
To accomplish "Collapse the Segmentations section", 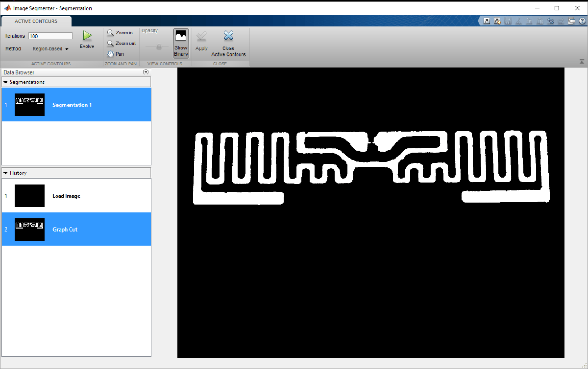I will click(x=5, y=82).
